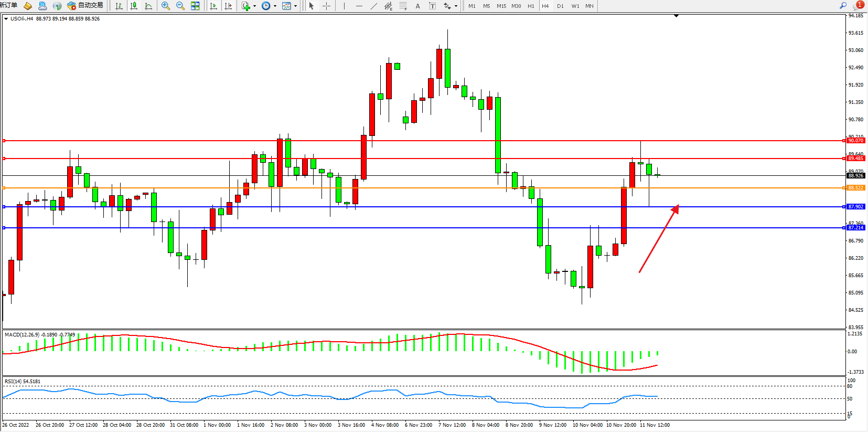Select the trendline drawing tool
This screenshot has height=432, width=868.
pyautogui.click(x=373, y=6)
